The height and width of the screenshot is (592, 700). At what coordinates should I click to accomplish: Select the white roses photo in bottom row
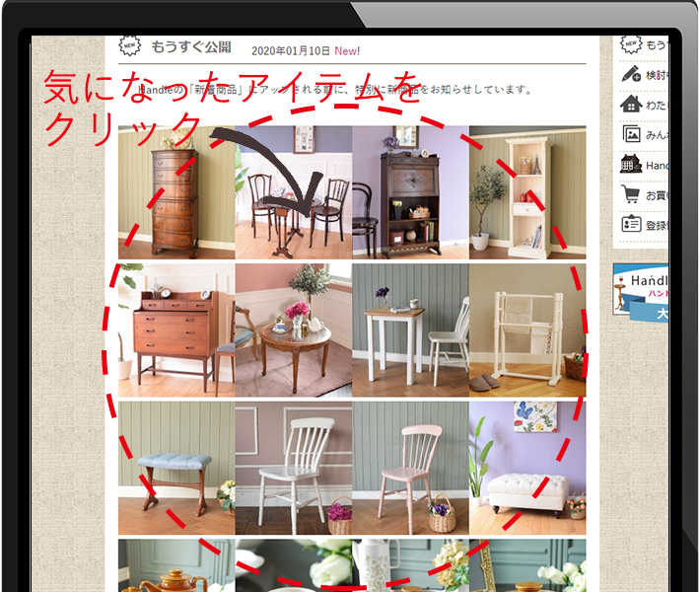click(293, 565)
